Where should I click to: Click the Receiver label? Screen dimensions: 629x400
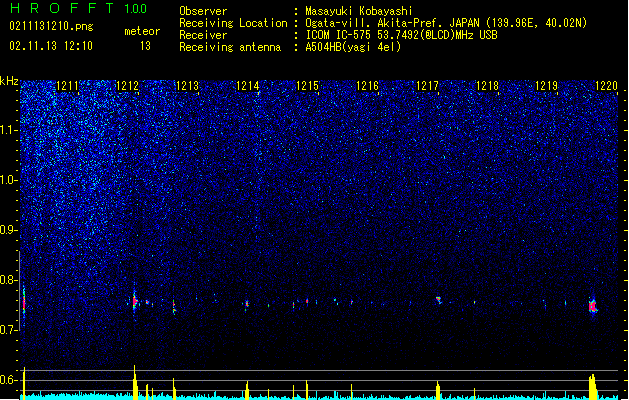(203, 35)
